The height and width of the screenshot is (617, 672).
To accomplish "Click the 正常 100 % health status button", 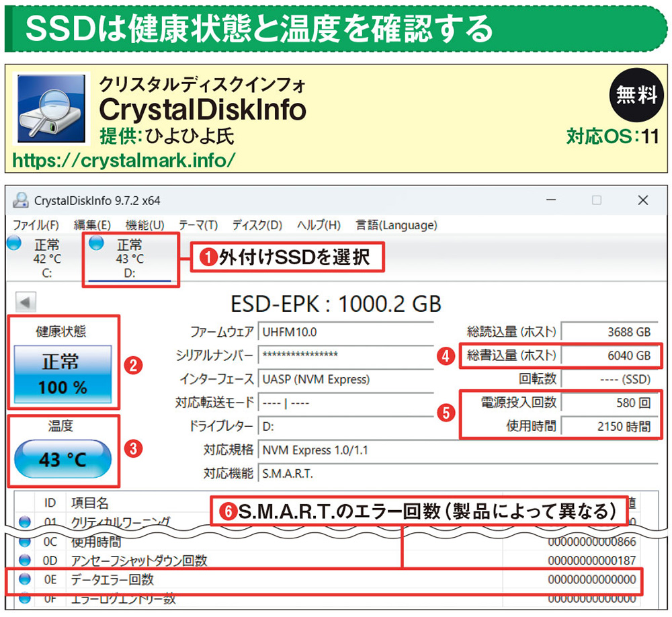I will [x=63, y=374].
